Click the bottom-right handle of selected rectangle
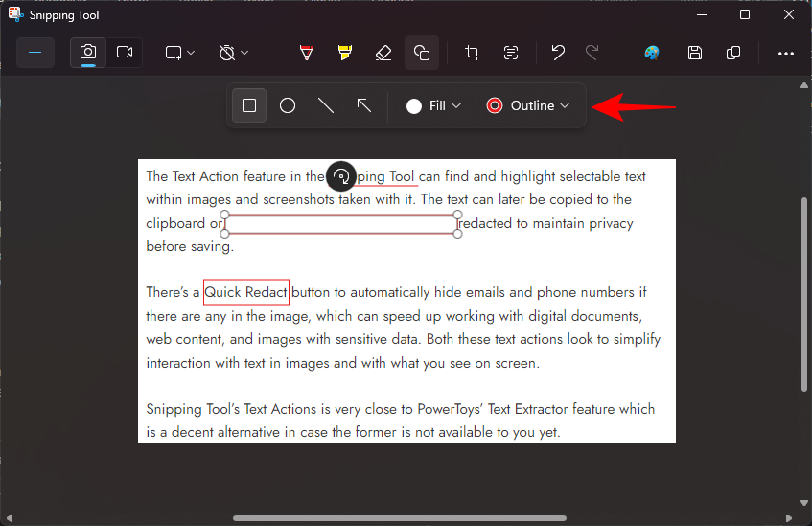The width and height of the screenshot is (812, 526). (x=457, y=234)
